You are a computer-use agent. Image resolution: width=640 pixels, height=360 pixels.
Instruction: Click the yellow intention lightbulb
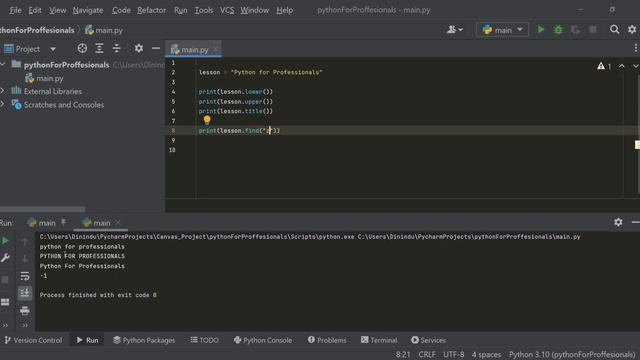(207, 120)
